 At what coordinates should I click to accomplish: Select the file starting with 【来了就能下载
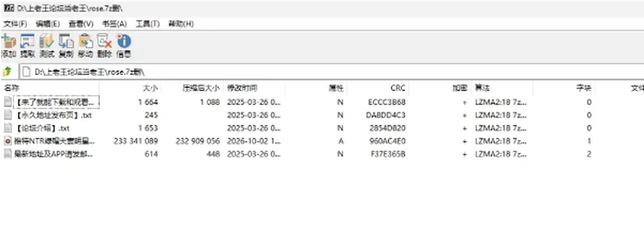pos(56,102)
